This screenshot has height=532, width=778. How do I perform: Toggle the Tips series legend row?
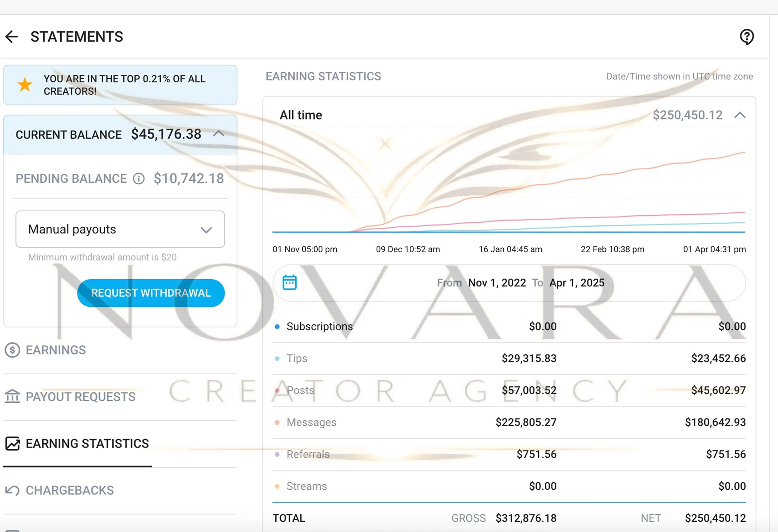(297, 359)
